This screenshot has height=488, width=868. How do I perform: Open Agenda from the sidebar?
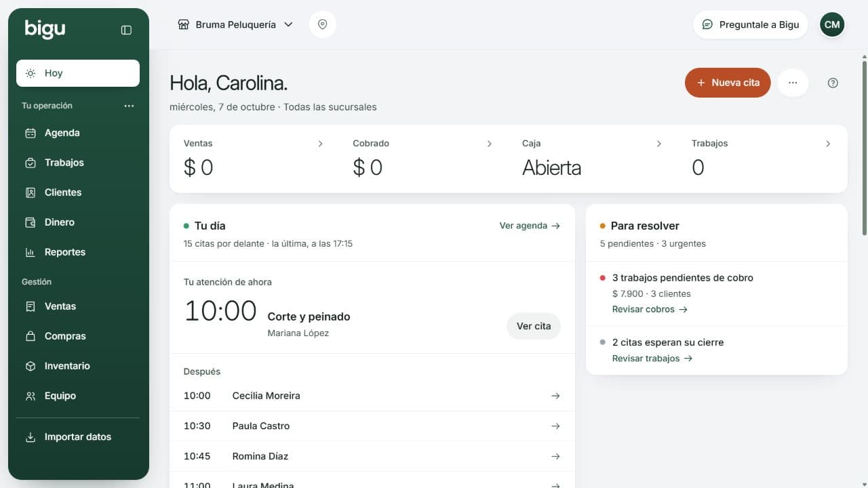coord(78,133)
